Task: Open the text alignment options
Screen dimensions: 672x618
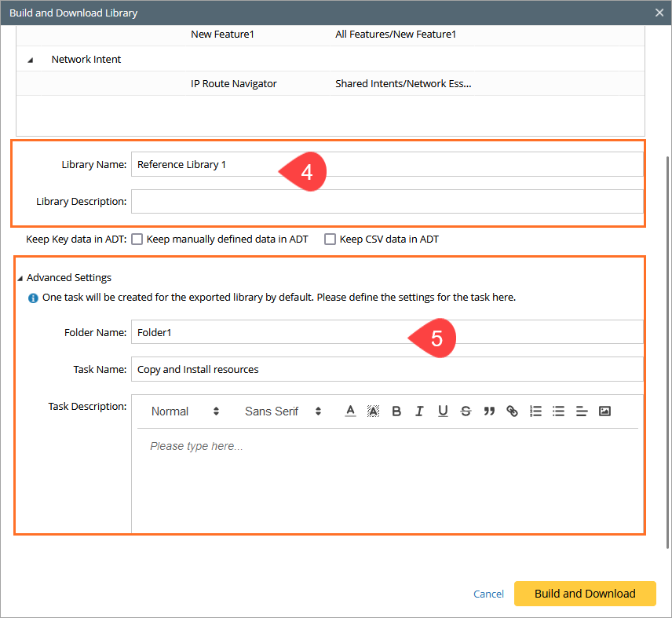Action: click(582, 411)
